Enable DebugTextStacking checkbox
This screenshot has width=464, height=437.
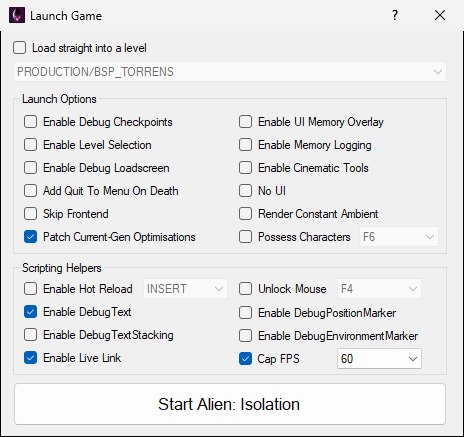coord(30,335)
